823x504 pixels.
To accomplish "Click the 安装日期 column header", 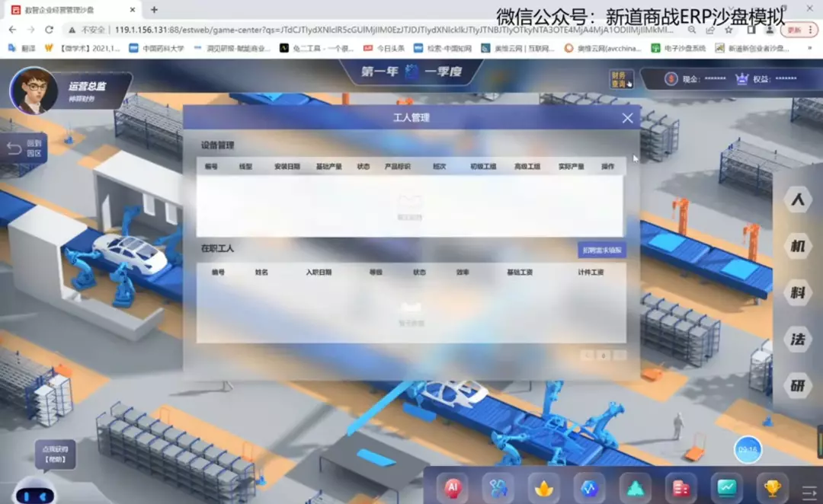I will tap(287, 166).
